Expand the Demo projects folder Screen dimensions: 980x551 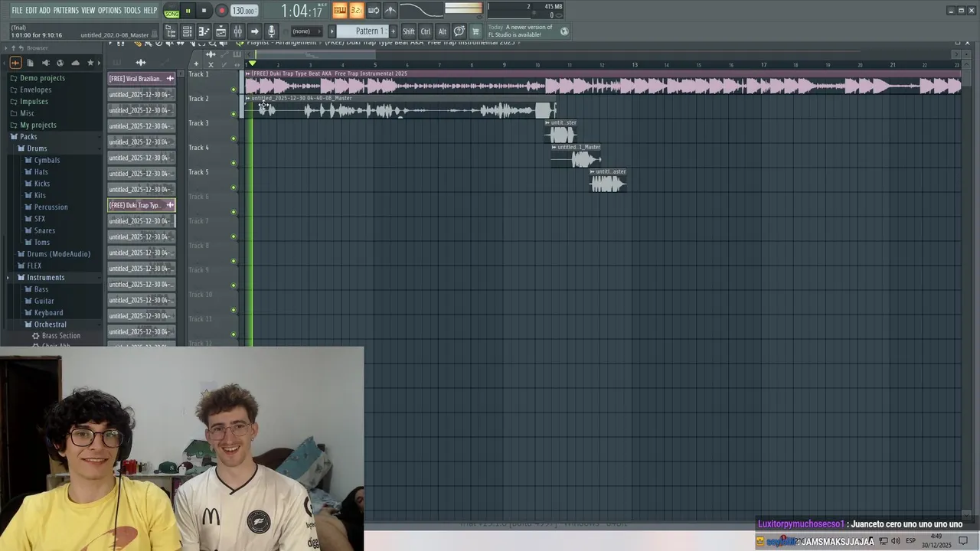(x=42, y=78)
